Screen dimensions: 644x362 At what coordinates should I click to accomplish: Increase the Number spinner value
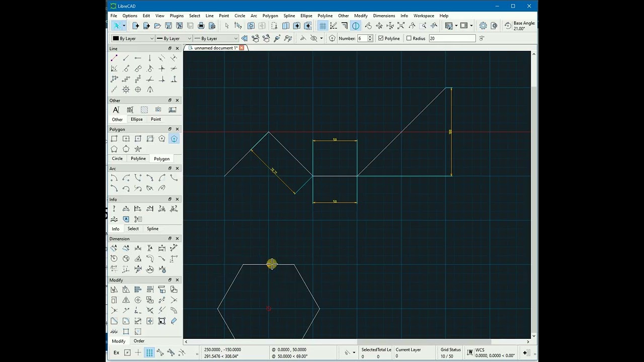(370, 37)
